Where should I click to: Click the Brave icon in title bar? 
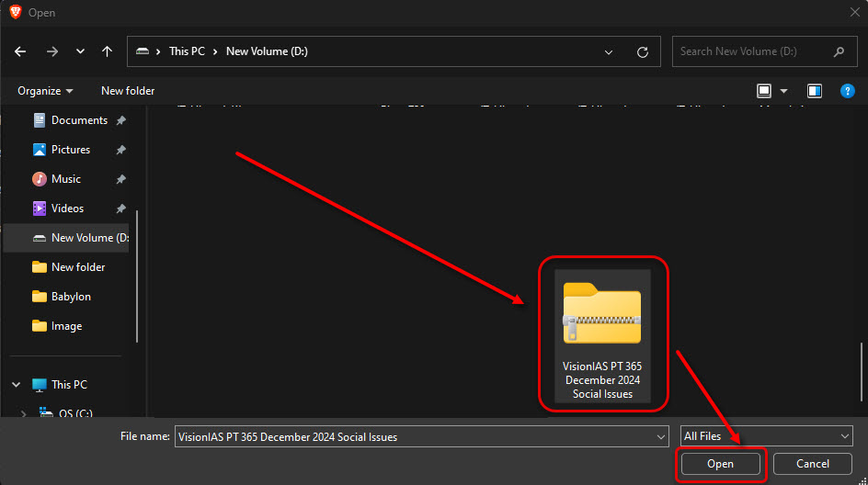point(16,12)
